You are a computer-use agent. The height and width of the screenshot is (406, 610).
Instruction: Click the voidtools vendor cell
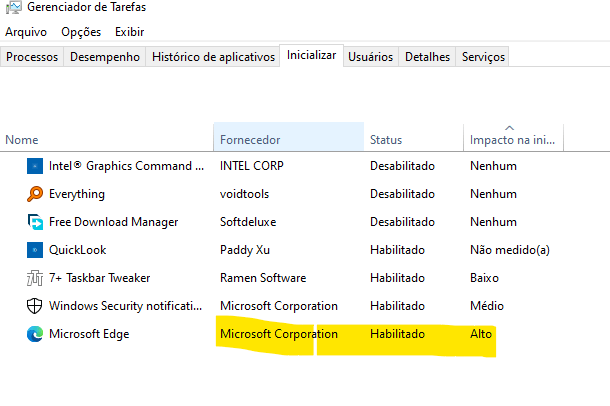tap(244, 194)
